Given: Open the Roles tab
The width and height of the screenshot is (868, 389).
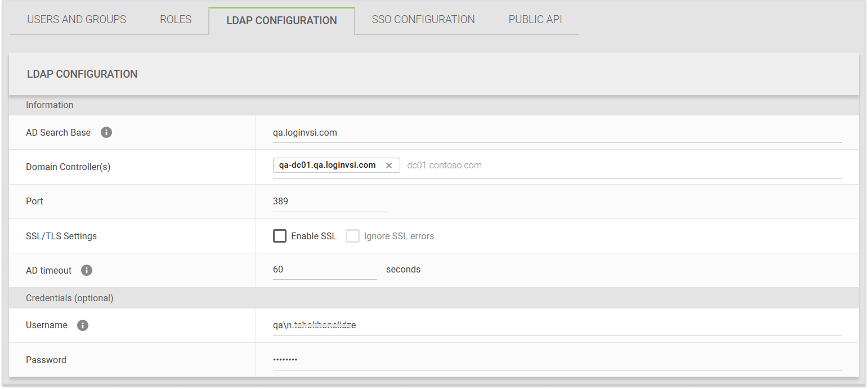Looking at the screenshot, I should click(176, 20).
